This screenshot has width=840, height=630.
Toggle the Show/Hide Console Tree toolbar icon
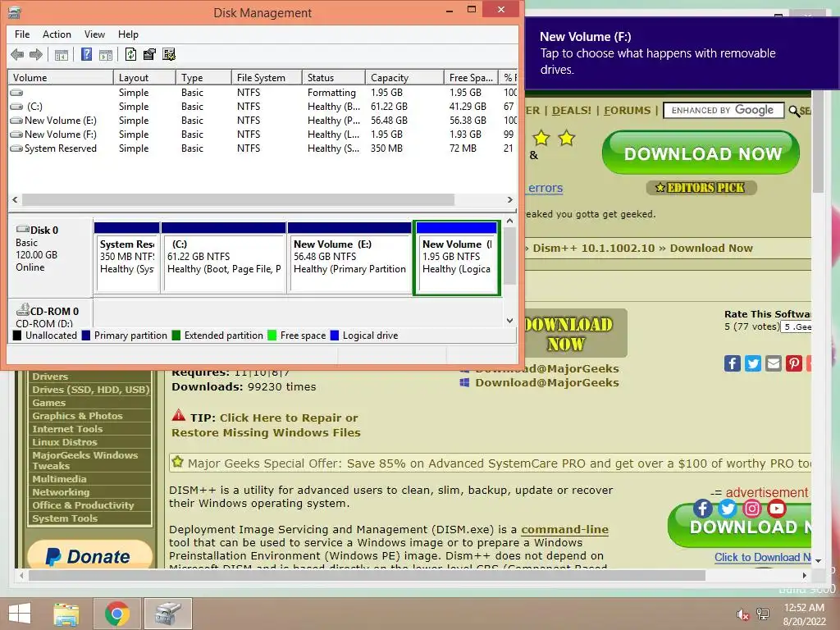[x=62, y=54]
